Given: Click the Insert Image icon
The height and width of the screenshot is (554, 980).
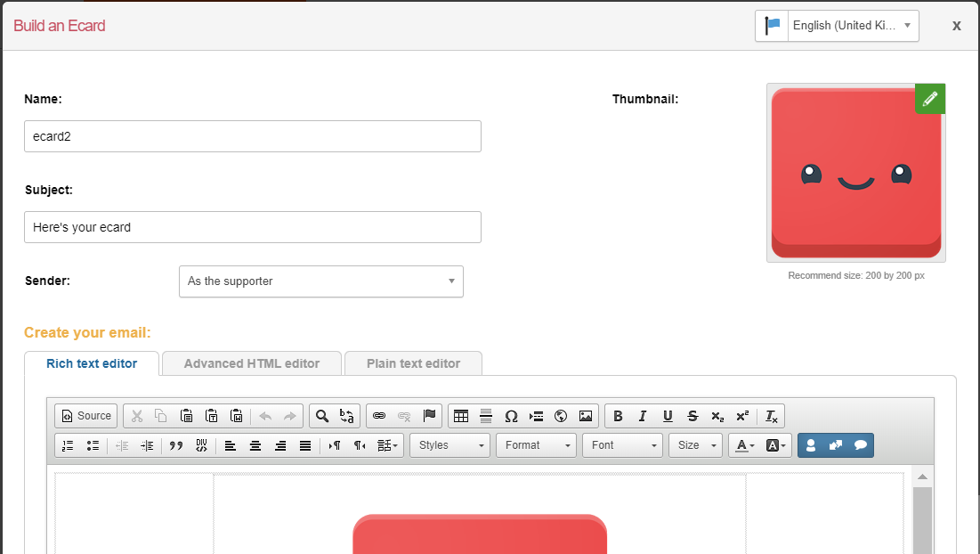Looking at the screenshot, I should click(x=586, y=416).
